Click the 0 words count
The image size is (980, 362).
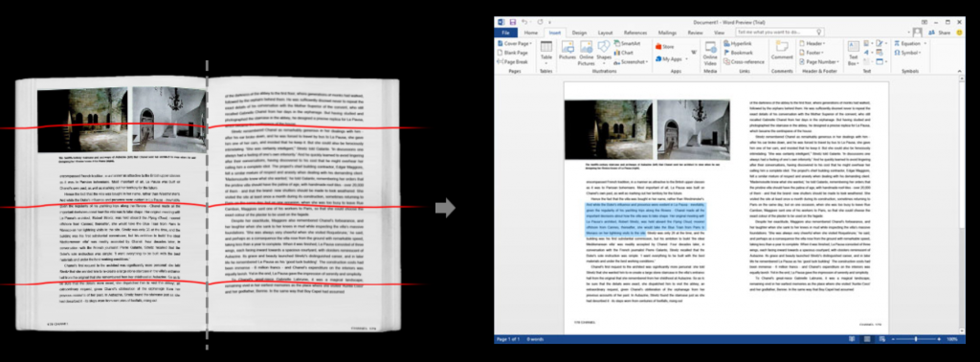(536, 339)
